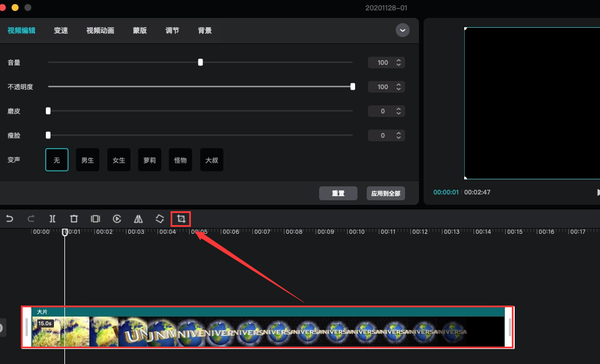Click the 不透明度 label
This screenshot has width=600, height=364.
click(20, 87)
